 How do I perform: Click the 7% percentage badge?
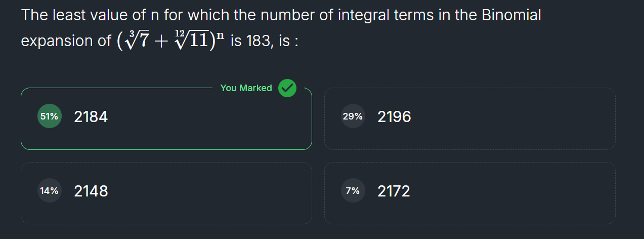point(353,191)
